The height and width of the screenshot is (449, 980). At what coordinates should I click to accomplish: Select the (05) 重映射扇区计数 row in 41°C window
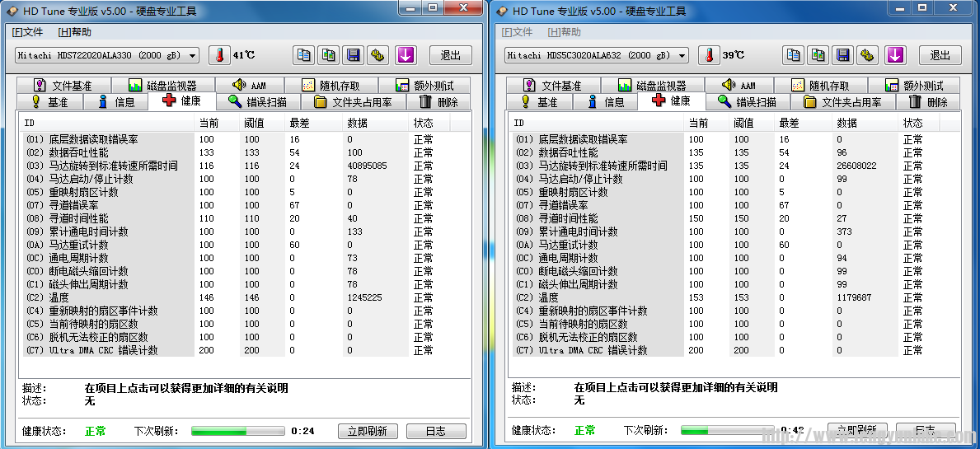[107, 192]
